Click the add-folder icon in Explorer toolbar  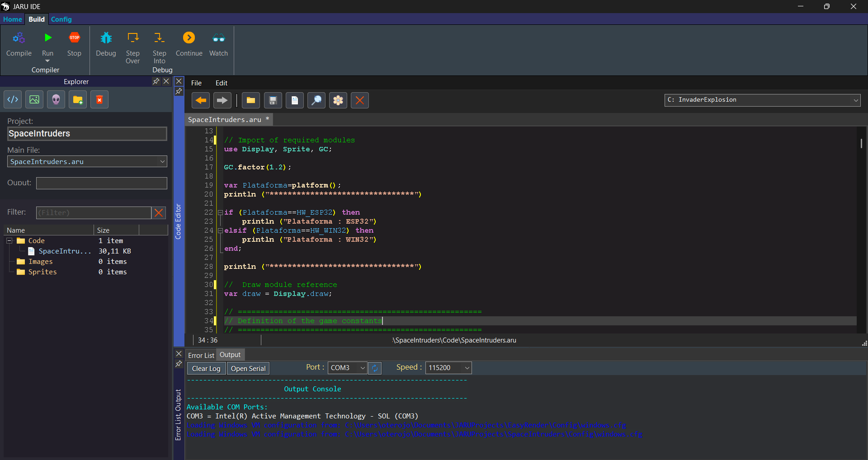(x=78, y=99)
